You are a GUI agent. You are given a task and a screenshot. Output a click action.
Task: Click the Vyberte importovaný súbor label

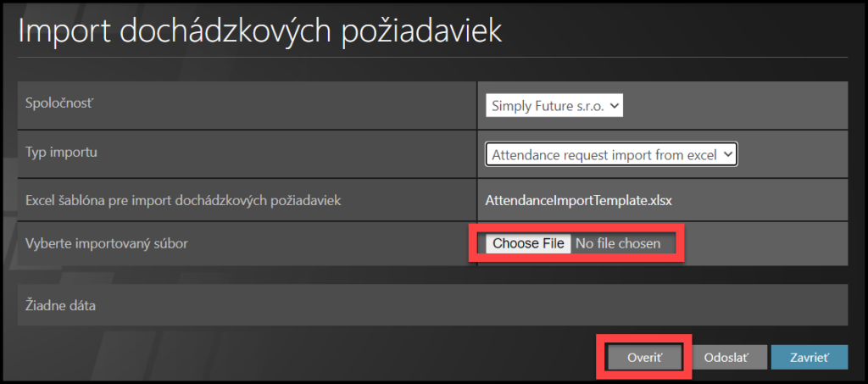click(107, 243)
